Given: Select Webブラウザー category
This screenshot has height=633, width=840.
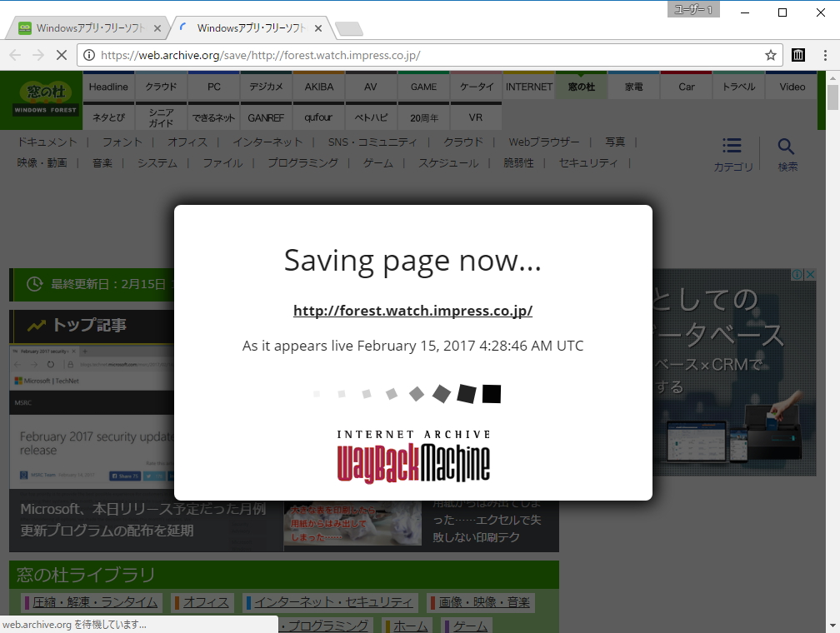Looking at the screenshot, I should click(543, 142).
